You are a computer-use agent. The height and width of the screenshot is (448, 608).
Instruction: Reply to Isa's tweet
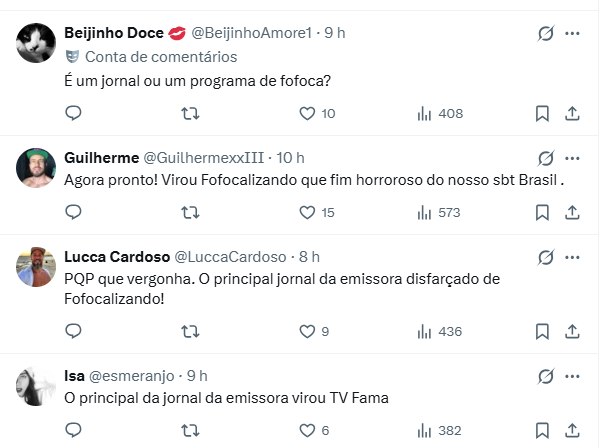pos(73,430)
